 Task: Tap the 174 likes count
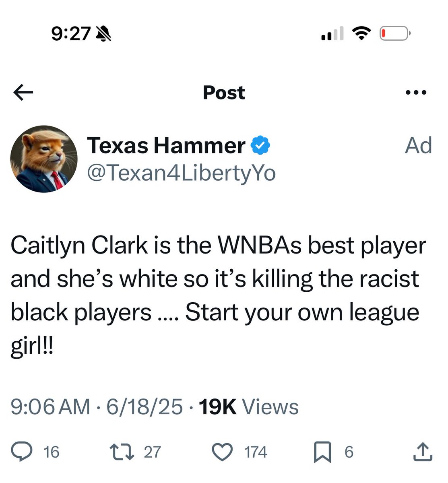coord(256,452)
